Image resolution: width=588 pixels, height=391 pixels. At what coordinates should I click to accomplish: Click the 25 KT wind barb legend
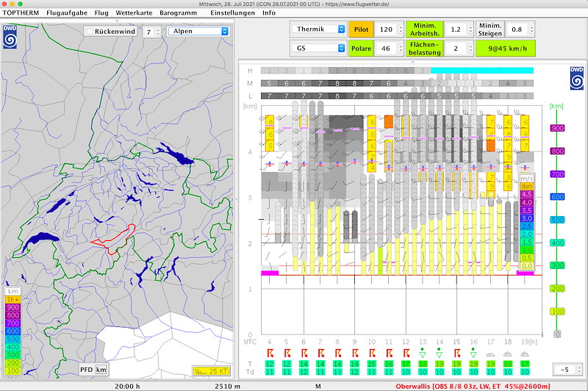point(211,370)
